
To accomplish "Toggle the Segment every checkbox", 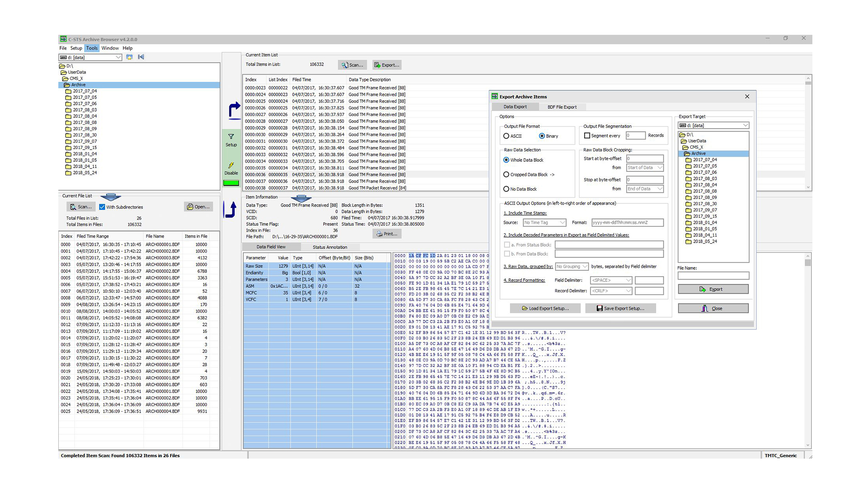I will (x=587, y=136).
